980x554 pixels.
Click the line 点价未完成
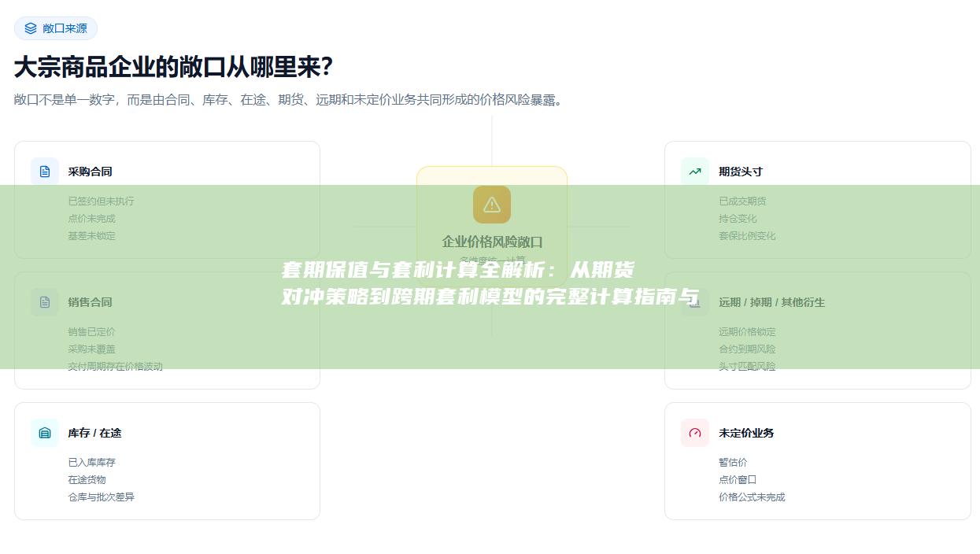92,219
